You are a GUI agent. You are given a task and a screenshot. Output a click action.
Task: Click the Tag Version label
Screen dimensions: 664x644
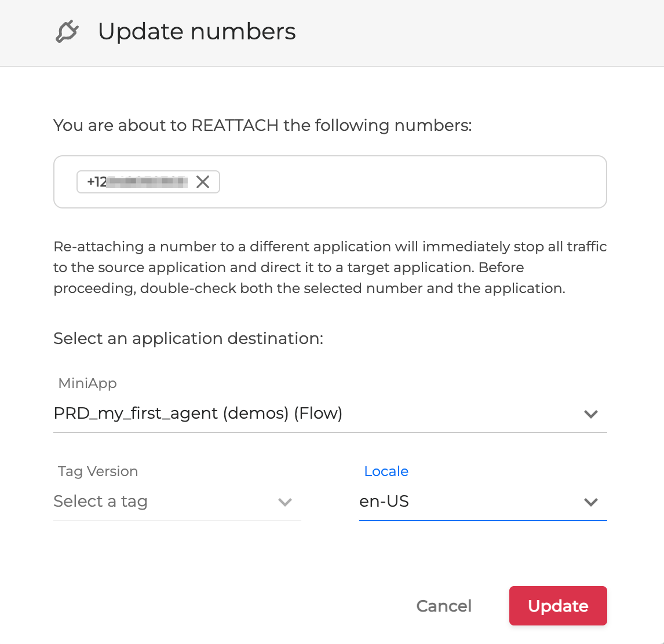[97, 471]
